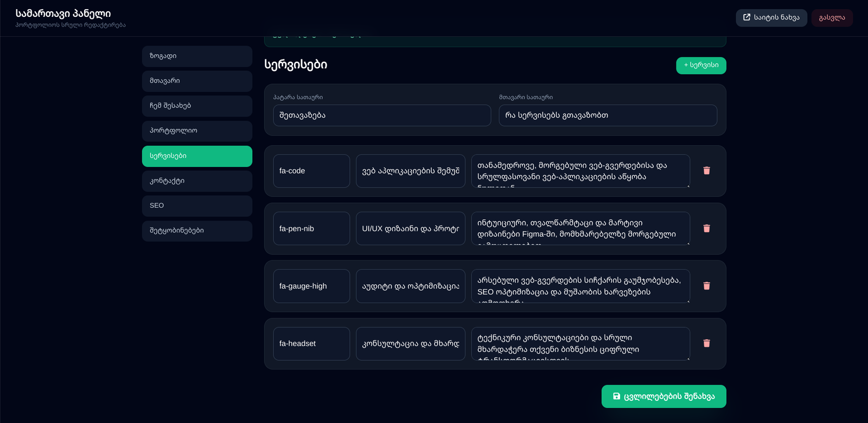Viewport: 868px width, 423px height.
Task: Click the პორტფოლიოს სრული რედაქტირება subtitle
Action: pos(71,25)
